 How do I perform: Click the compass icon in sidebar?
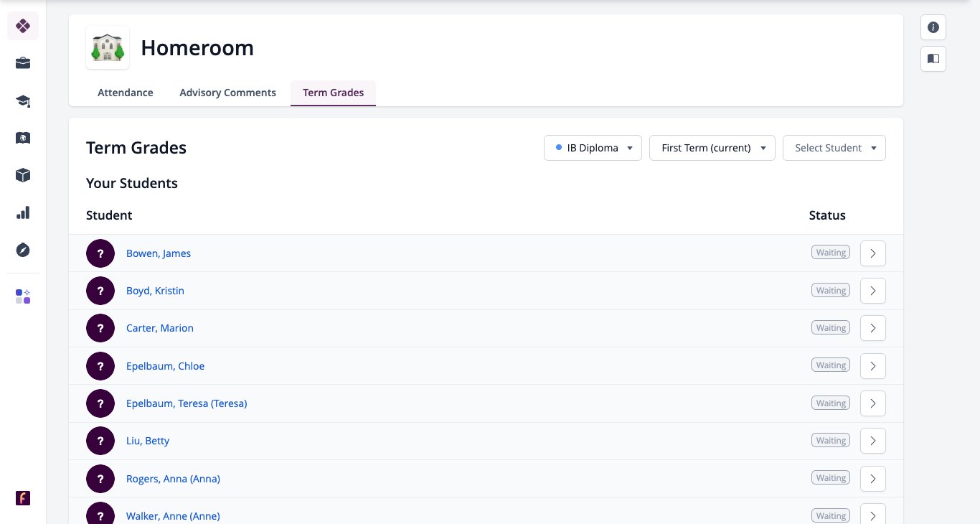[23, 250]
